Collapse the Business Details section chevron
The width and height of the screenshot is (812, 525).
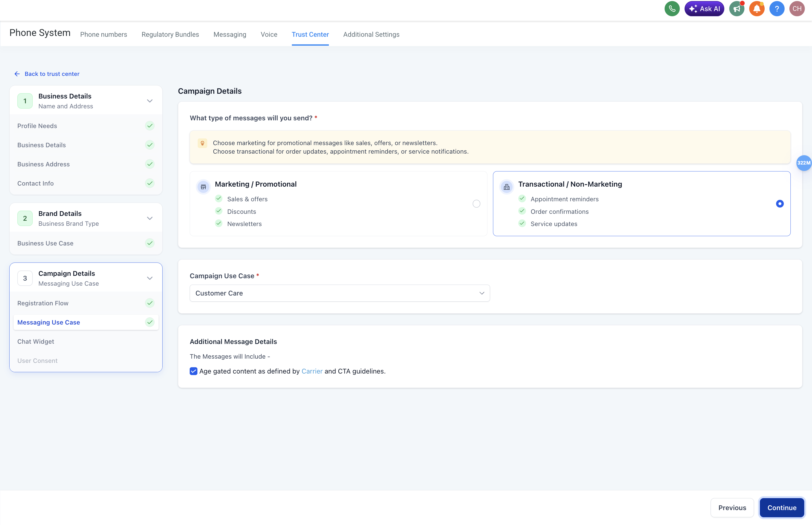150,101
